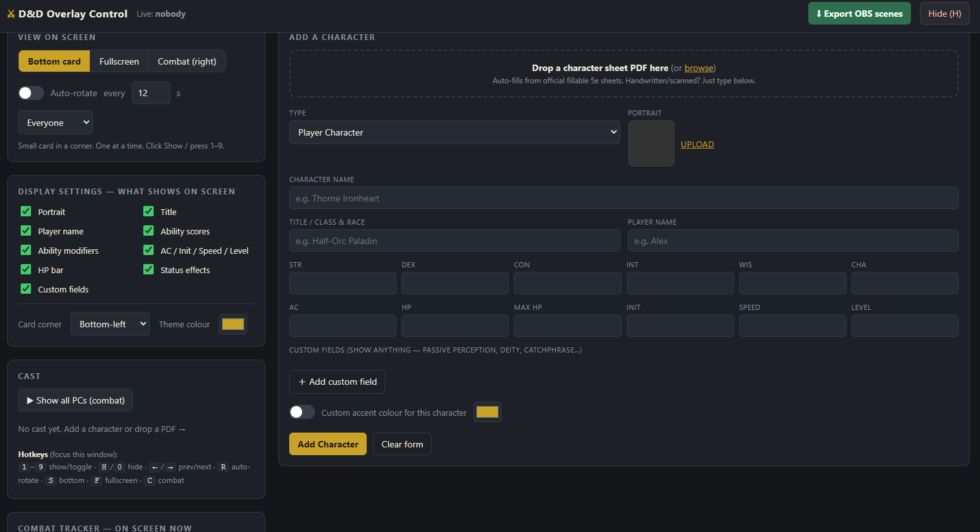The height and width of the screenshot is (532, 980).
Task: Uncheck AC / Init / Speed / Level checkbox
Action: pyautogui.click(x=148, y=250)
